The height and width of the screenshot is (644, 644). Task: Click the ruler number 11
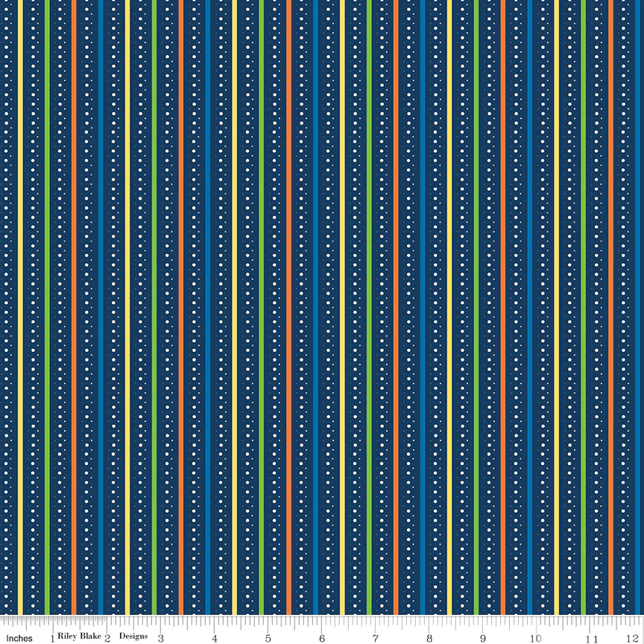click(x=590, y=639)
